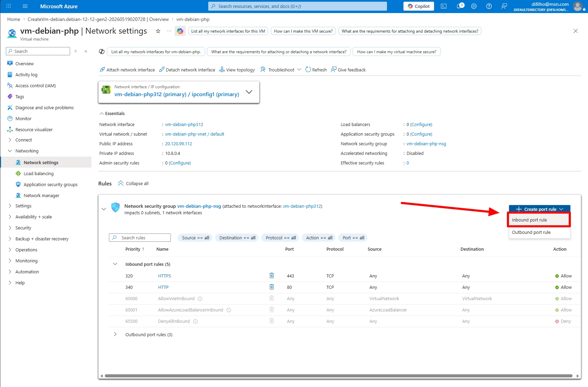
Task: Open portal settings gear
Action: [x=474, y=6]
